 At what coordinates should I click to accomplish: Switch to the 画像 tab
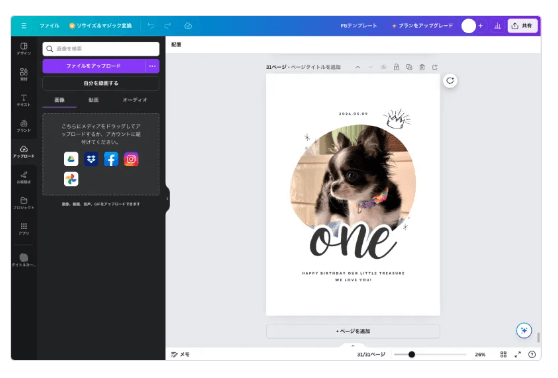click(59, 100)
